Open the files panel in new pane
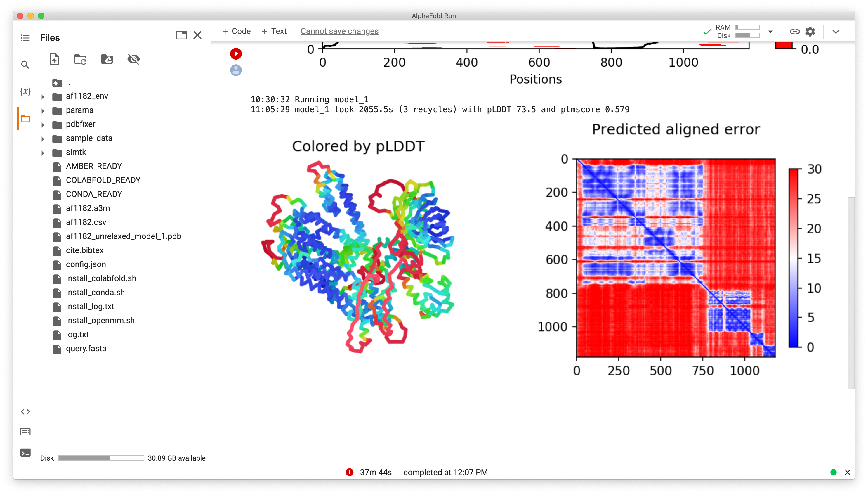Screen dimensions: 868x495 pyautogui.click(x=181, y=35)
